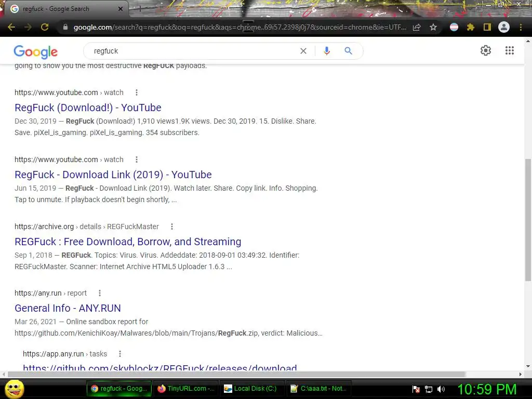Open the RegFuck (Download!) - YouTube link
The width and height of the screenshot is (532, 399).
pyautogui.click(x=88, y=108)
